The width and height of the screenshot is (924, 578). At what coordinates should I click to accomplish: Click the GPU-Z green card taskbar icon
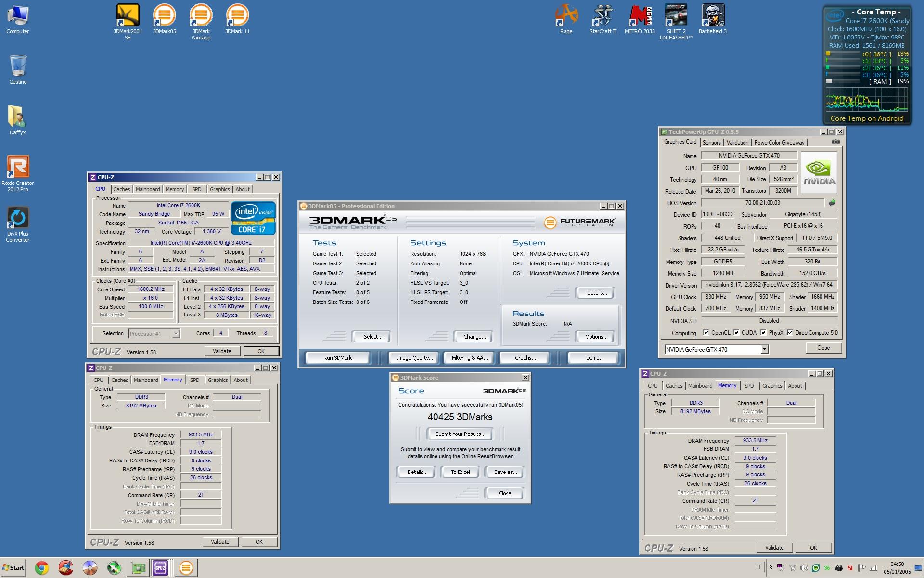coord(138,568)
